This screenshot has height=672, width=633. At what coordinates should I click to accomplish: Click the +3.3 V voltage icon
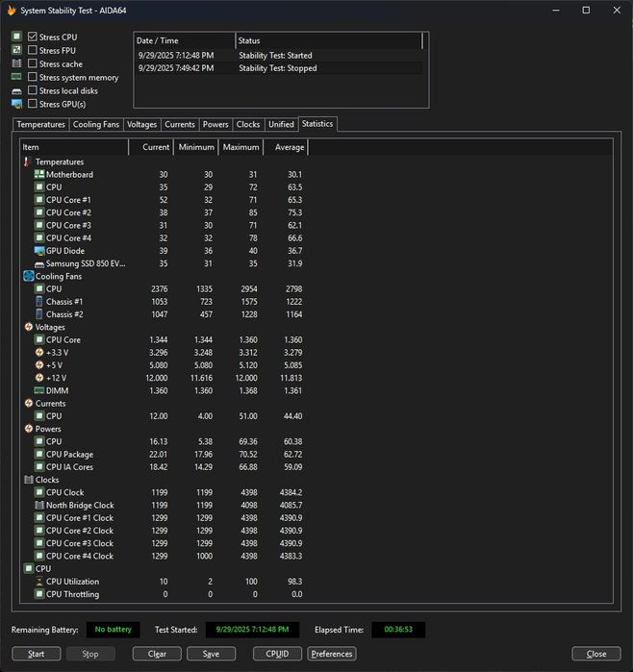coord(39,352)
